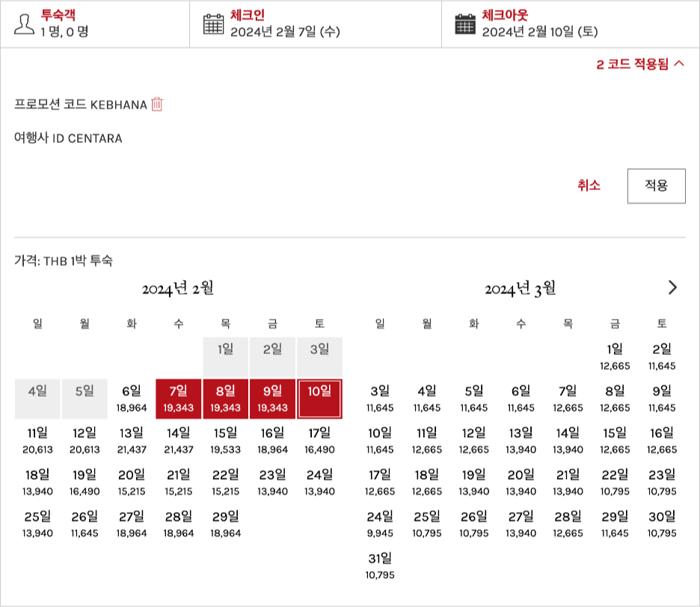Open the 투숙객 guests selector
Viewport: 700px width, 607px height.
click(94, 24)
